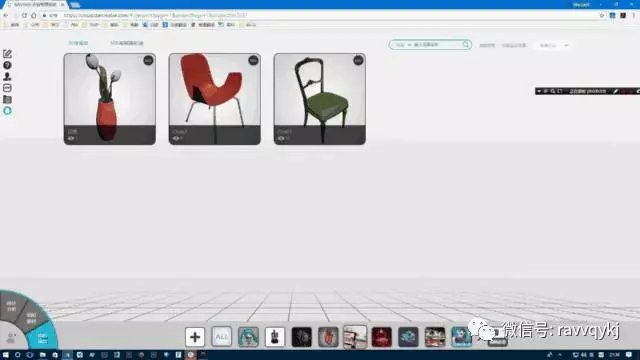Select teal-haired figure thumbnail next to ALL
The width and height of the screenshot is (640, 360).
[248, 337]
